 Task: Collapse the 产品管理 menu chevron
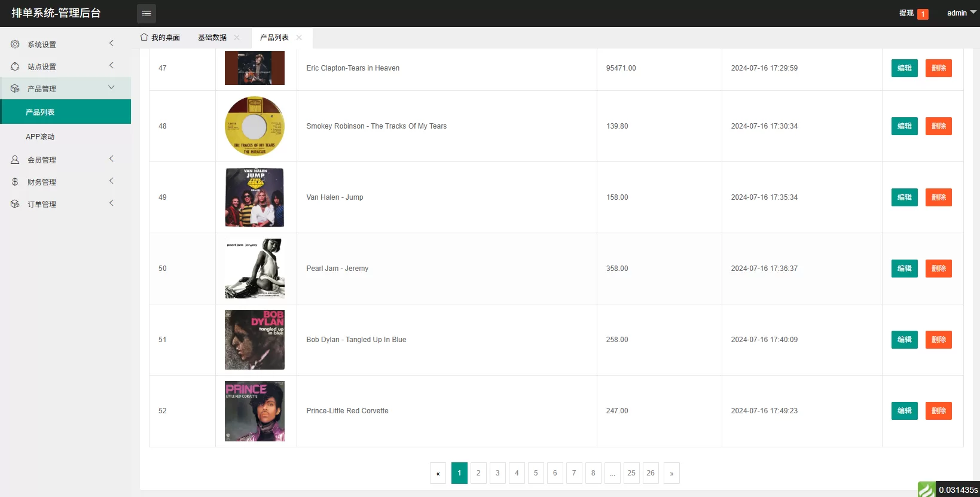(111, 87)
